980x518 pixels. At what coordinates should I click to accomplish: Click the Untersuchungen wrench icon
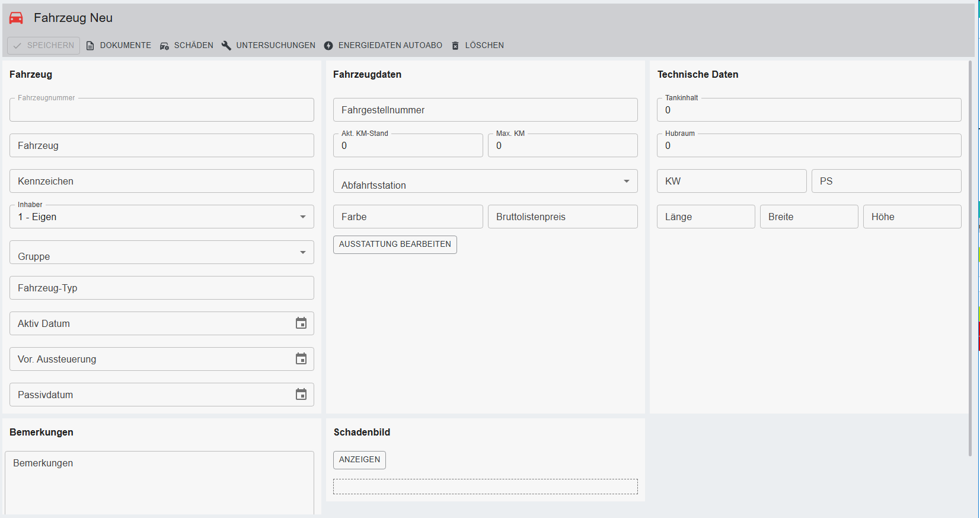tap(226, 46)
